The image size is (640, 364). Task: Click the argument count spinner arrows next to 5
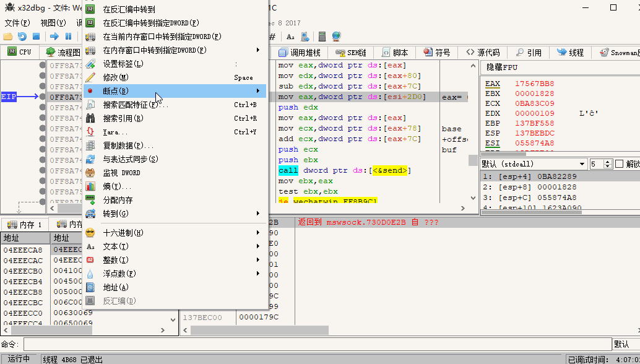tap(608, 164)
